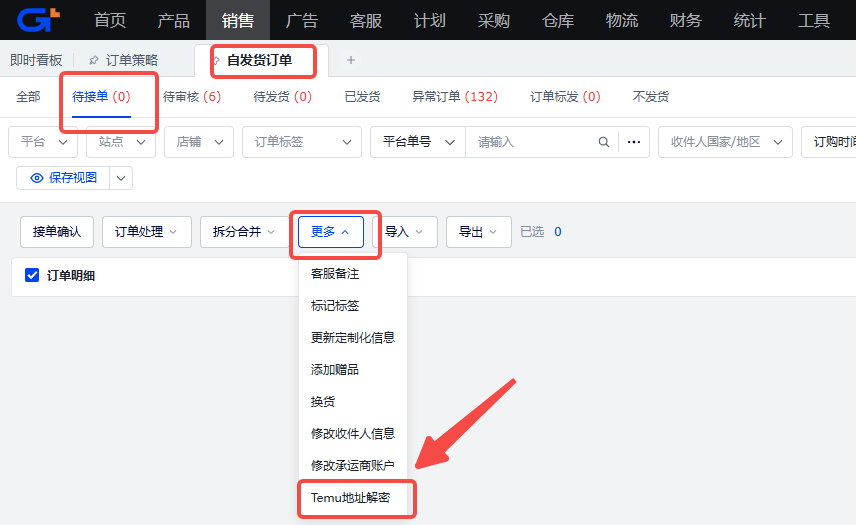The image size is (856, 525).
Task: Choose 更新定制化信息 menu entry
Action: pos(353,338)
